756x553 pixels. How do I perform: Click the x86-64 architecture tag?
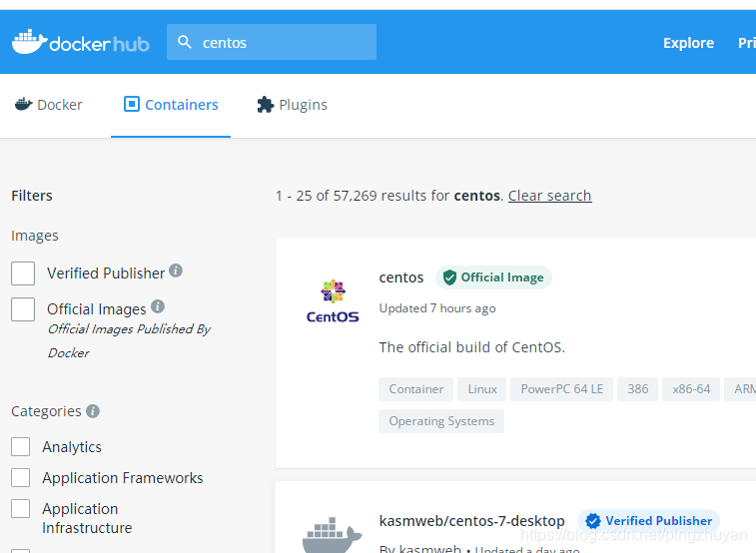pos(691,389)
